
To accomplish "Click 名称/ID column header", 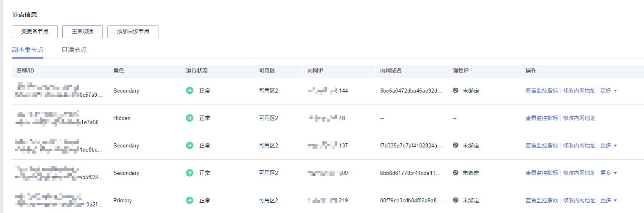I will point(25,70).
